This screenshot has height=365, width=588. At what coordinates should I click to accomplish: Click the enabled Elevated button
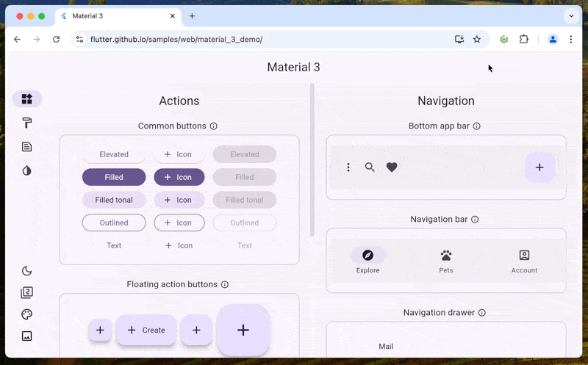pyautogui.click(x=114, y=154)
